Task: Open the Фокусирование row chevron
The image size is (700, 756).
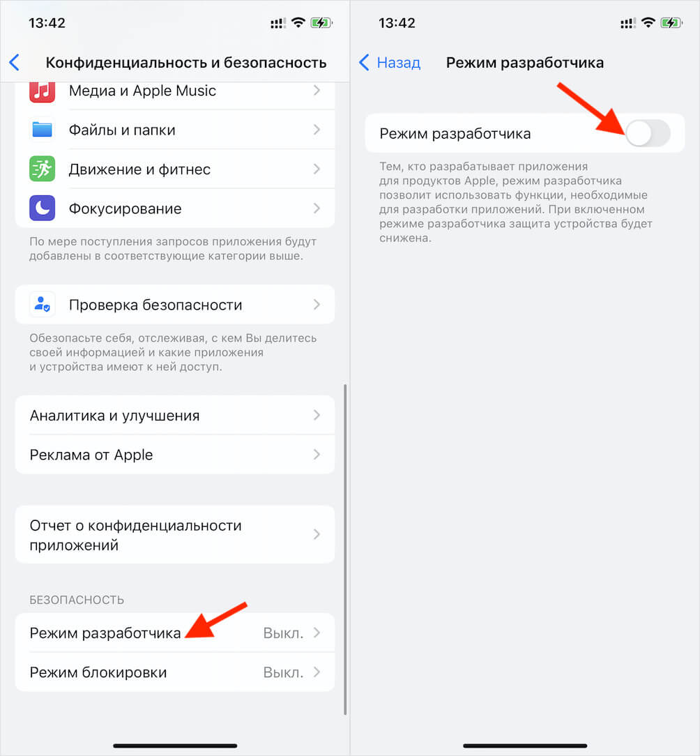Action: (317, 209)
